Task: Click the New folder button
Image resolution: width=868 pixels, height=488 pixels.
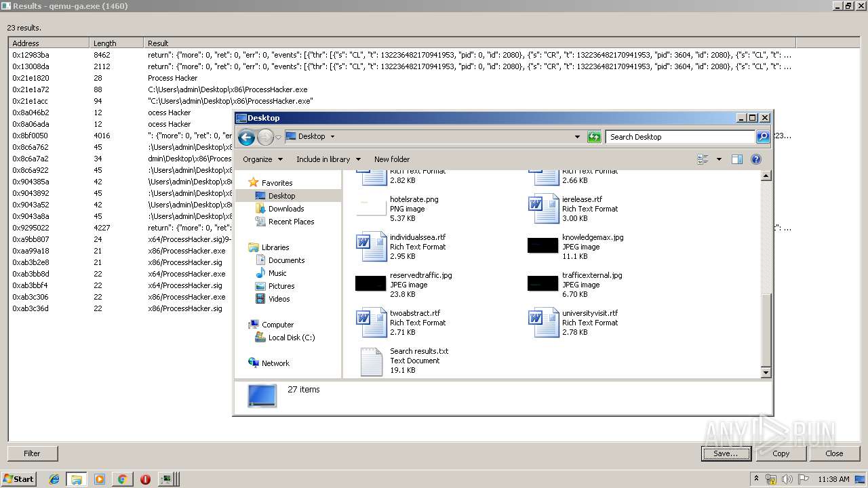Action: pos(392,159)
